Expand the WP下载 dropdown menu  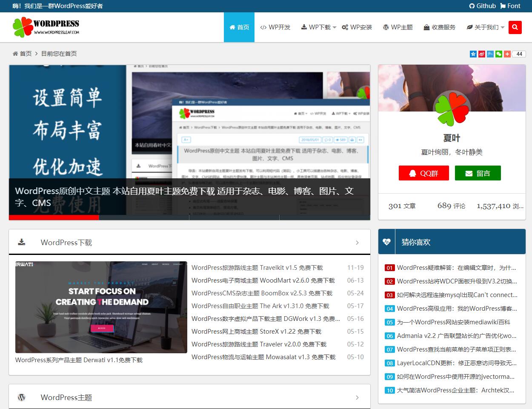click(318, 27)
